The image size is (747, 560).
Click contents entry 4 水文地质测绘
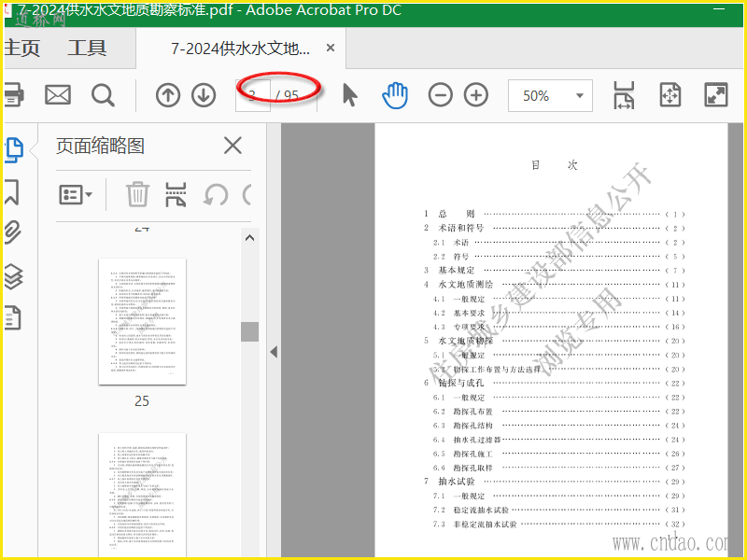[555, 285]
